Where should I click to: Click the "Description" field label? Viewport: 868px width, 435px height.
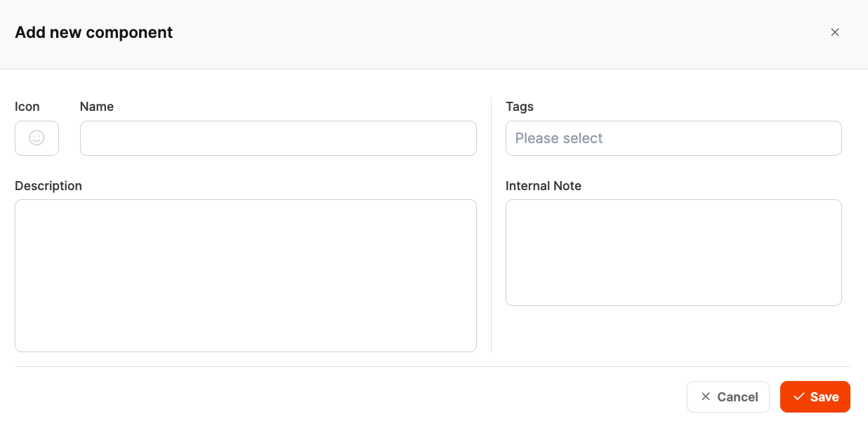(48, 186)
